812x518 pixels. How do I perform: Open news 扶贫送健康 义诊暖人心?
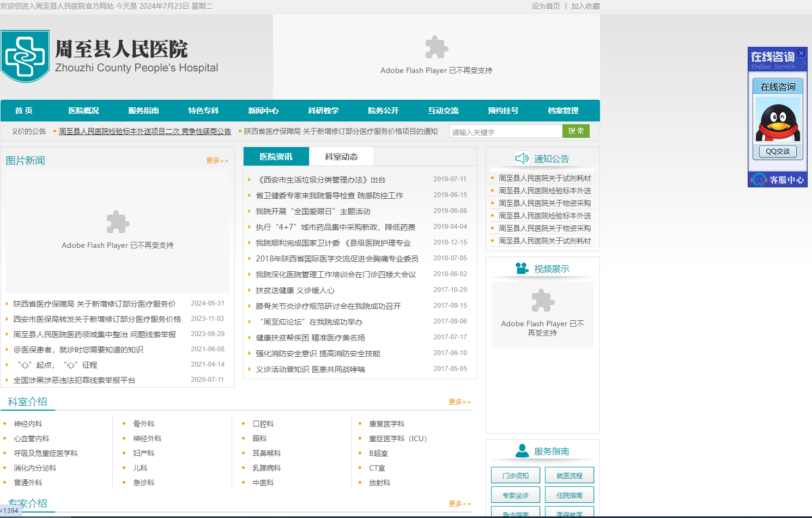coord(295,290)
